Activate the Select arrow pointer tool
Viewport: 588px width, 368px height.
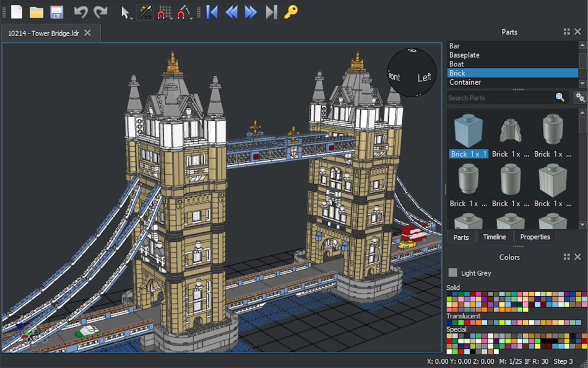[125, 12]
